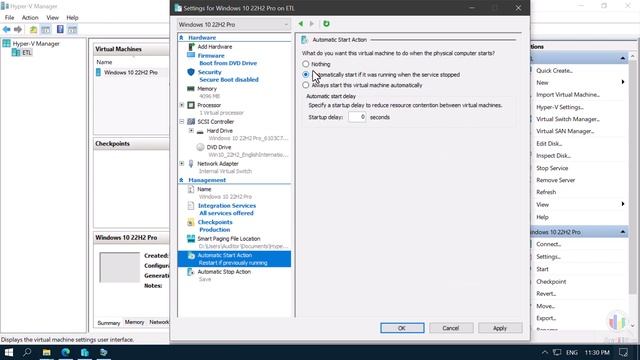The height and width of the screenshot is (360, 640).
Task: Click the Network Adapter icon
Action: 191,164
